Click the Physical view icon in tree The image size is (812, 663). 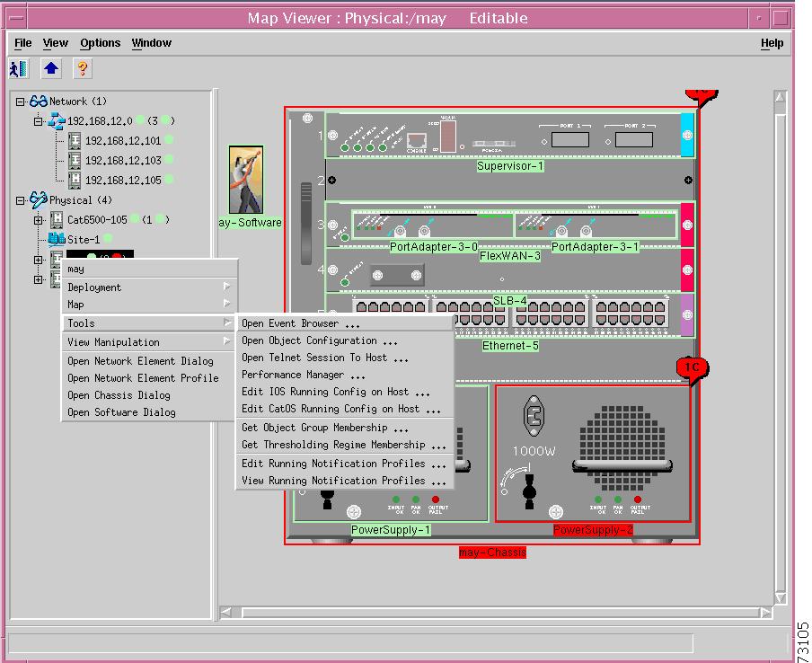pyautogui.click(x=39, y=199)
